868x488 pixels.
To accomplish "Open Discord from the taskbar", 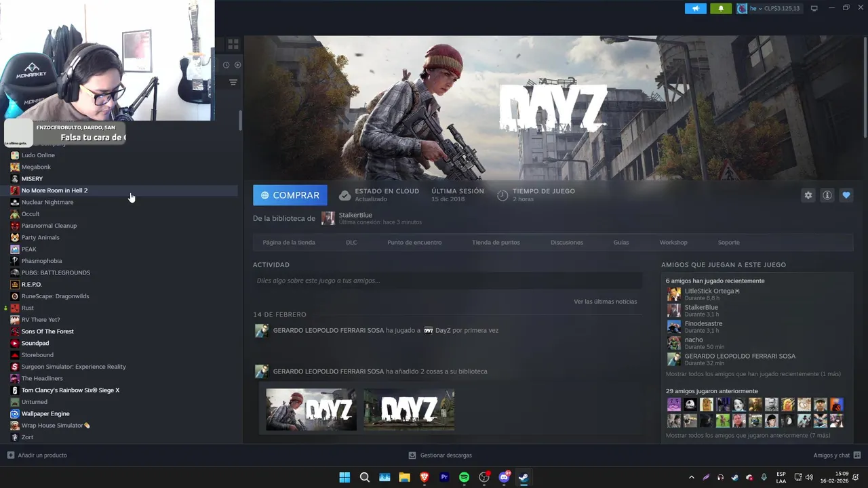I will [x=504, y=477].
